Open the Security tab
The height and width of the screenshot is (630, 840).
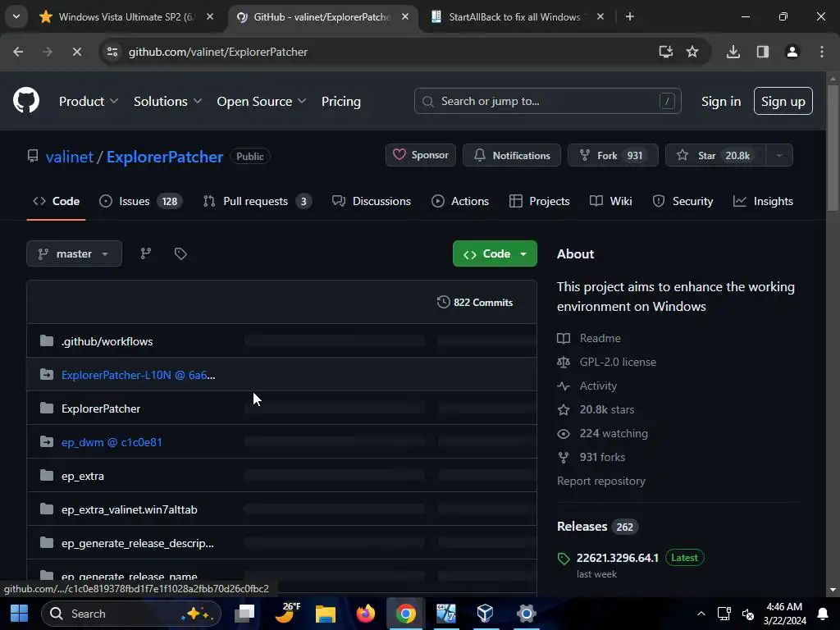683,202
